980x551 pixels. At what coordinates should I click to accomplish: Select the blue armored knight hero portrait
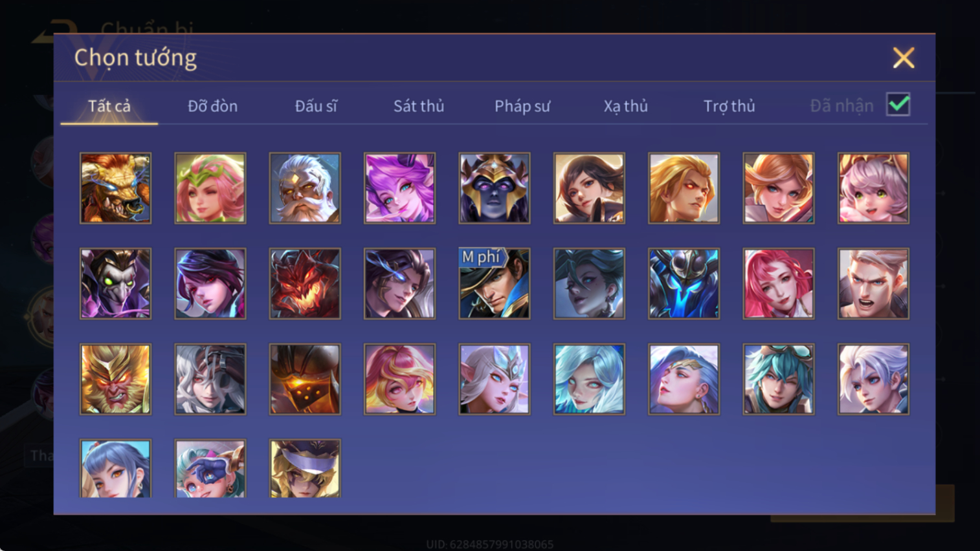pyautogui.click(x=684, y=284)
